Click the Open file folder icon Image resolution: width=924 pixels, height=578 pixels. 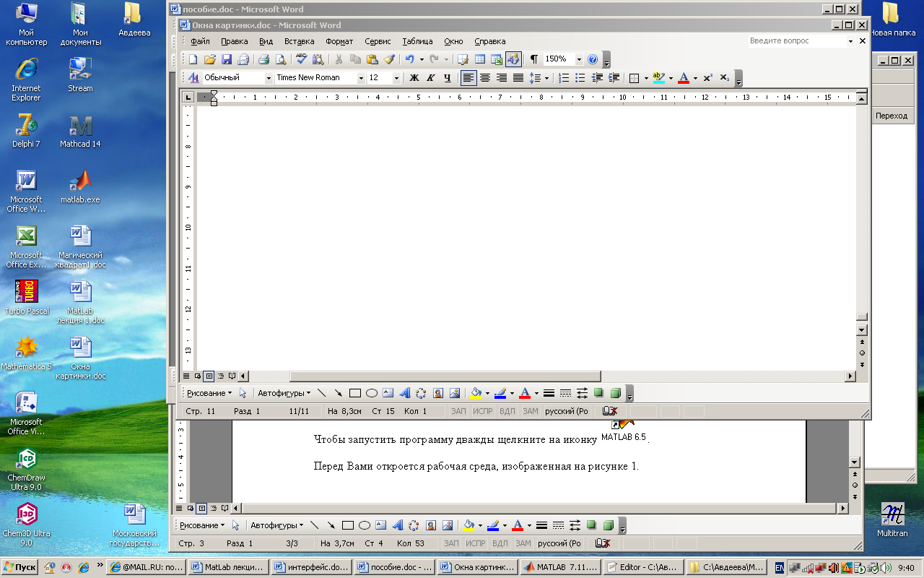(210, 59)
